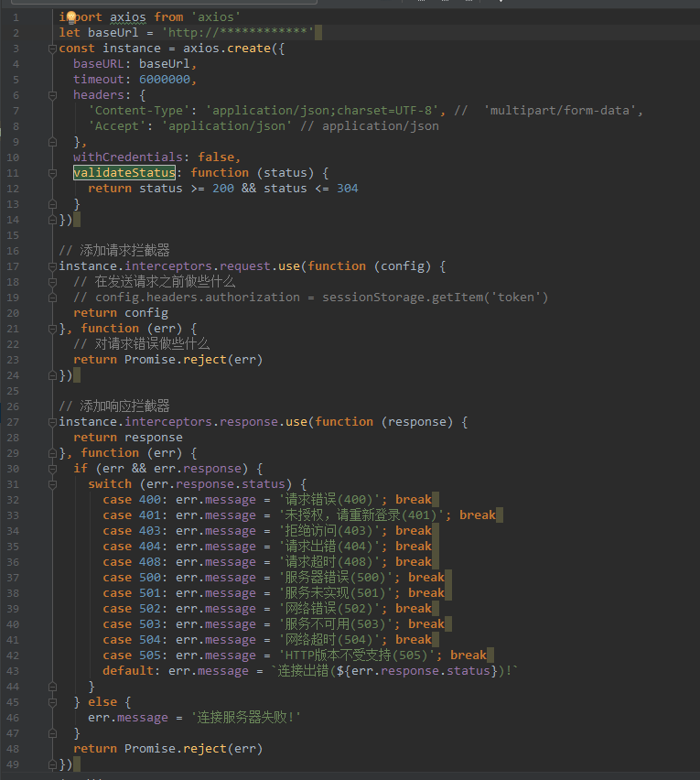Click 'Promise.reject(err)' on line 48
Screen dimensions: 700x780
pyautogui.click(x=193, y=749)
